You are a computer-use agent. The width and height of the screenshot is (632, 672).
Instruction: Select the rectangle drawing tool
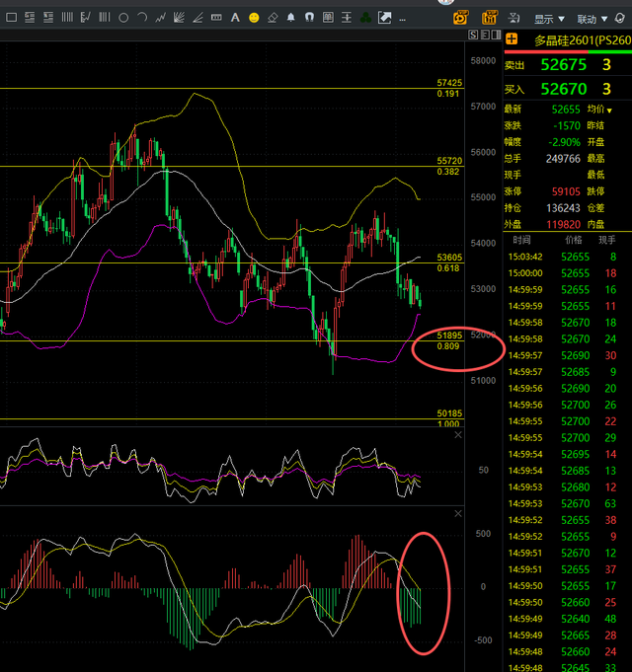tap(11, 18)
